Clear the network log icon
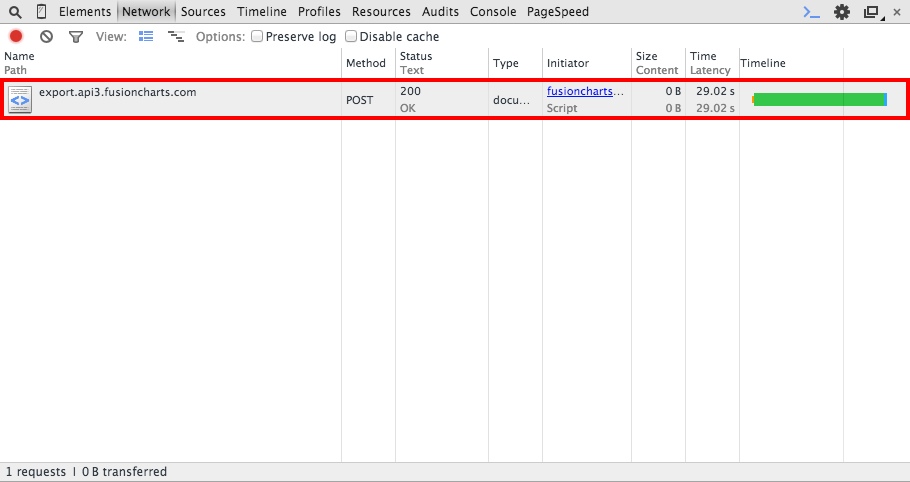Image resolution: width=910 pixels, height=482 pixels. pyautogui.click(x=46, y=37)
